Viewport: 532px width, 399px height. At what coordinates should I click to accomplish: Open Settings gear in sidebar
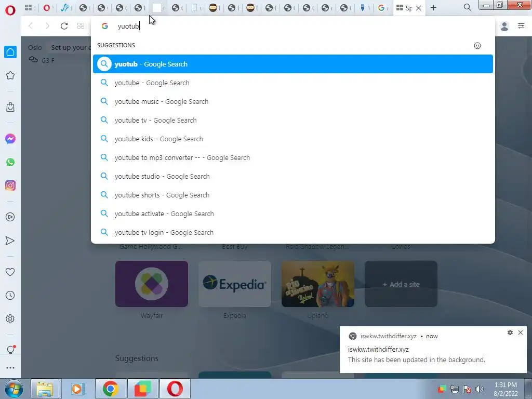pos(10,318)
